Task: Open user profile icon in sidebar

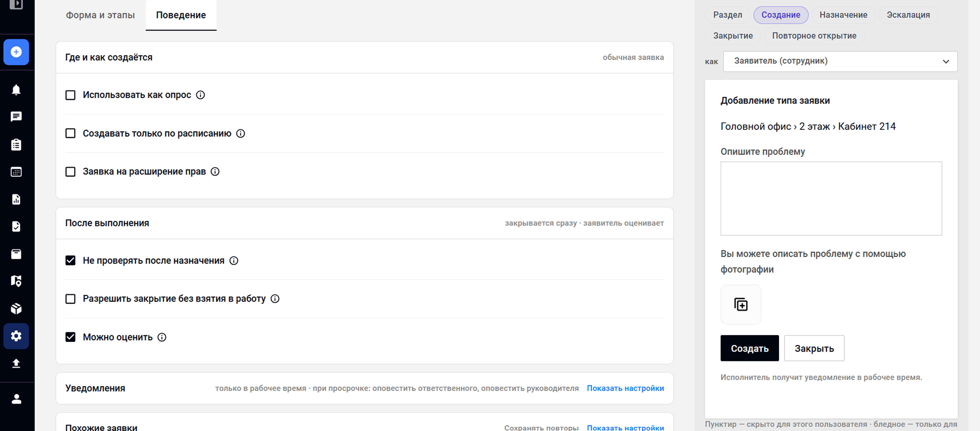Action: coord(16,399)
